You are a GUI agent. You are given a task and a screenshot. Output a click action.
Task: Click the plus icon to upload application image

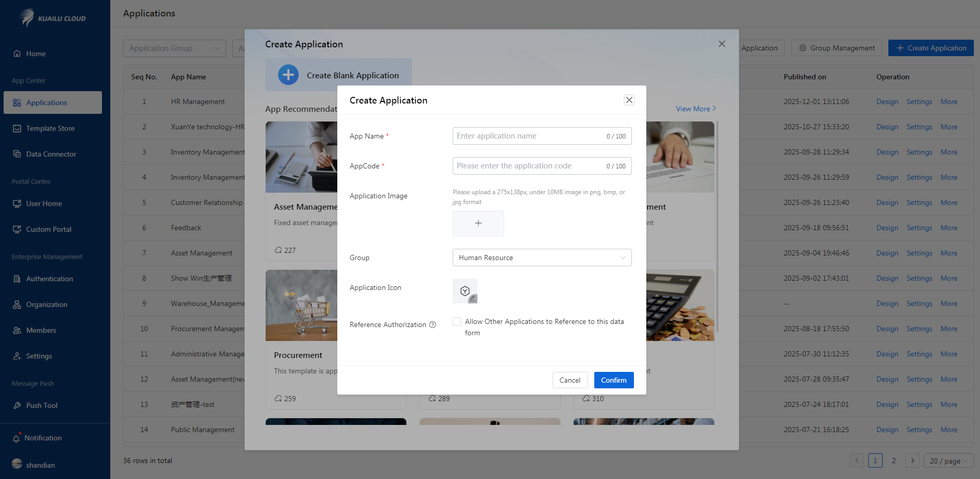coord(478,223)
